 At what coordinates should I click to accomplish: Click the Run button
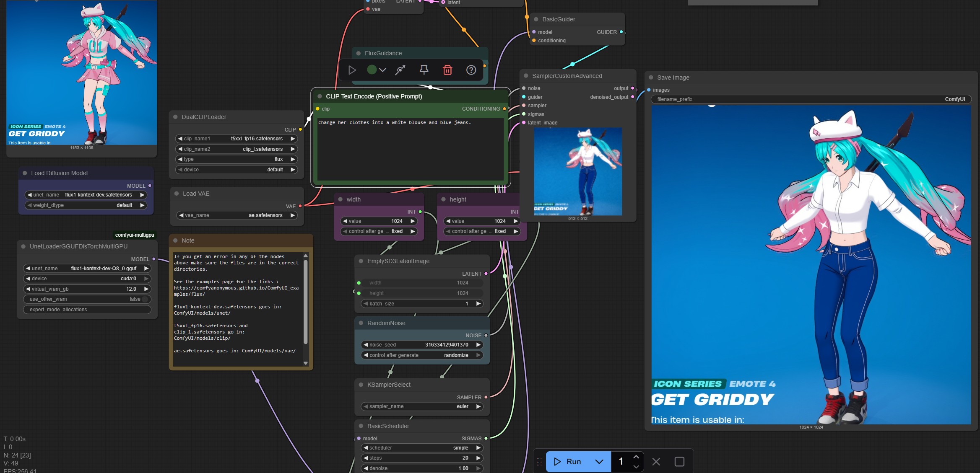pyautogui.click(x=568, y=461)
